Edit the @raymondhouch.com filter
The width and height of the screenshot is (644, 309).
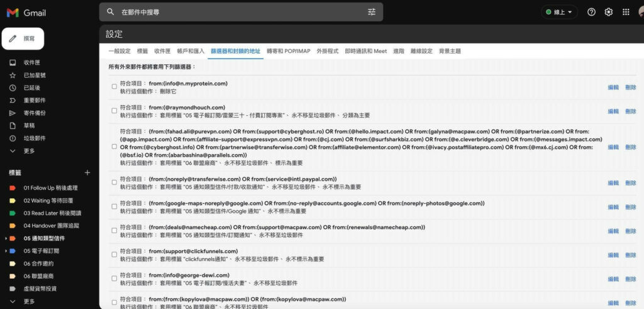pyautogui.click(x=613, y=111)
